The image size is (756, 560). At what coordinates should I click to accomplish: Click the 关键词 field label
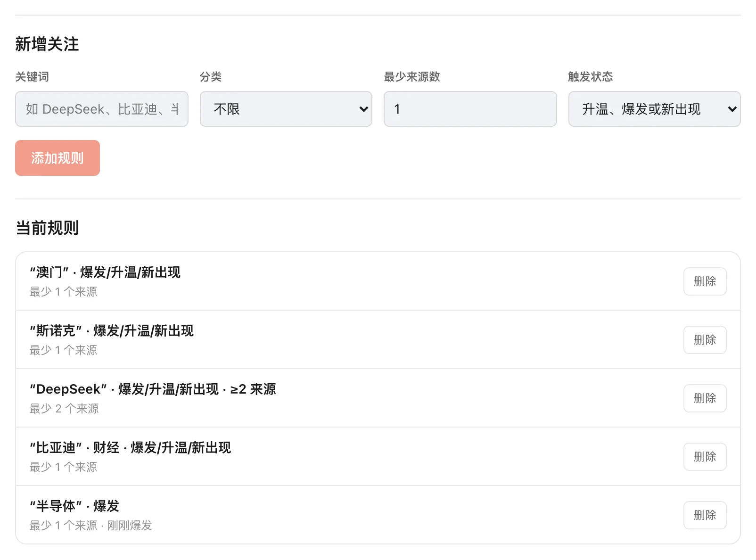(32, 76)
